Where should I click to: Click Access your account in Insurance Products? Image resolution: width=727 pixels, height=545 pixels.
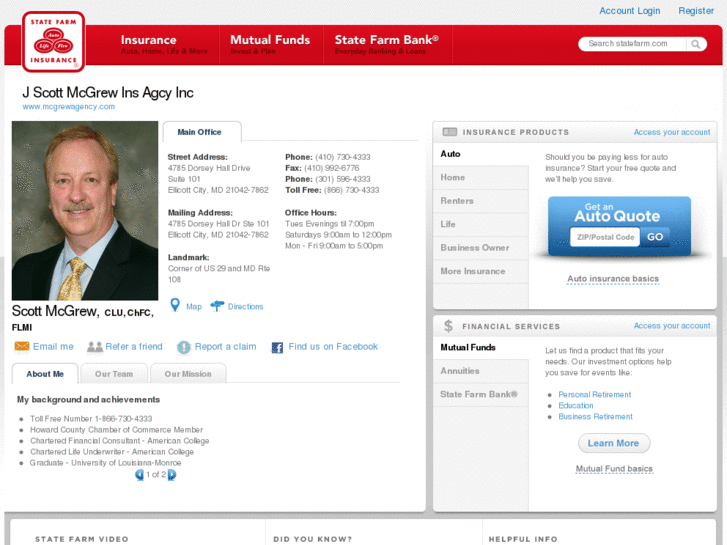click(x=672, y=132)
